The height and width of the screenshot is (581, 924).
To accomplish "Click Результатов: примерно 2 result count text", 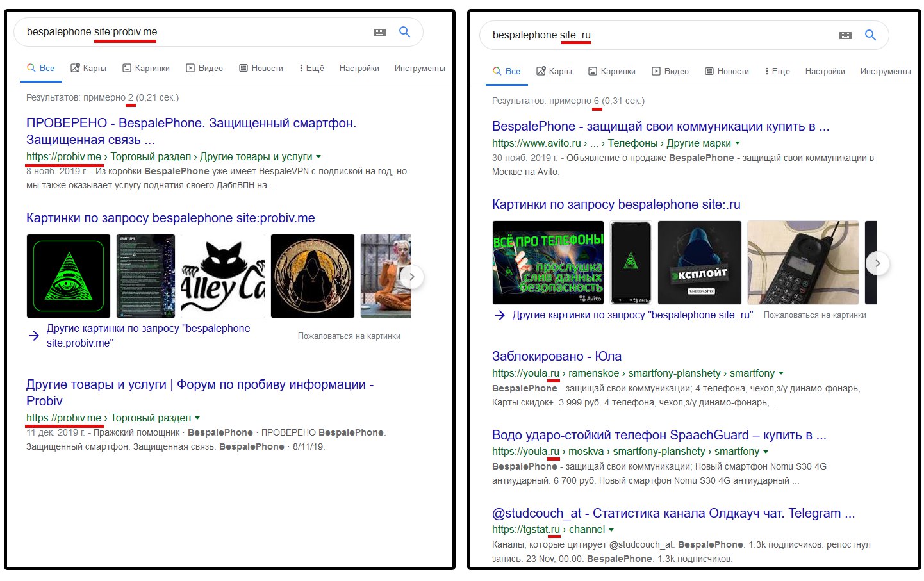I will point(103,97).
